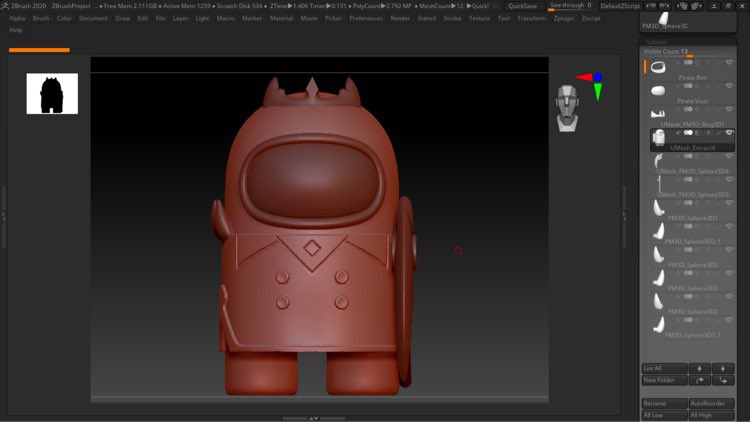Toggle visibility eye of Pirate Rim subtool

coord(729,62)
